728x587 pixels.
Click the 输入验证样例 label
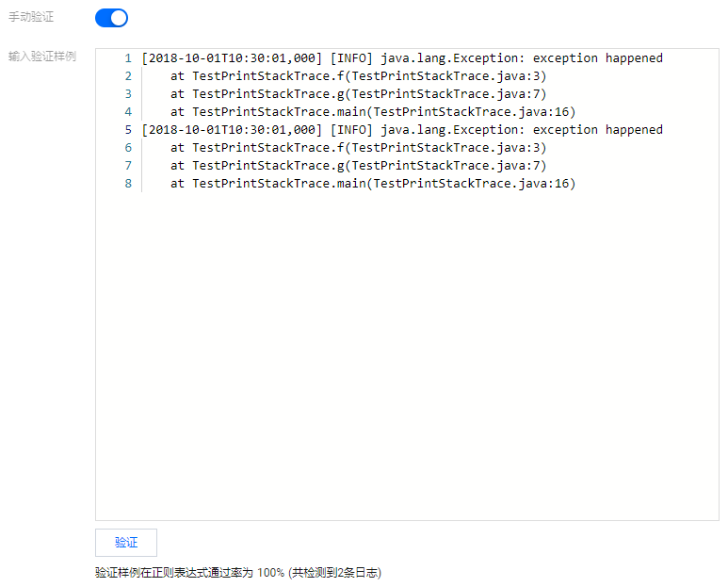[42, 57]
